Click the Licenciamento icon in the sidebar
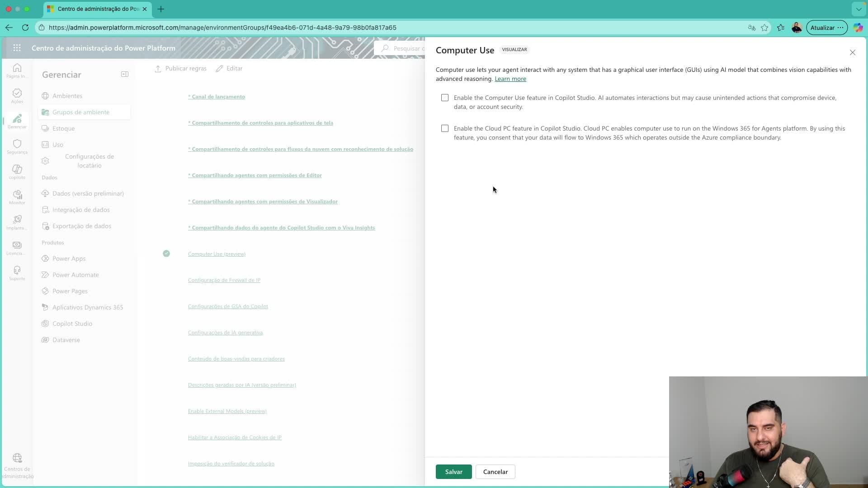The width and height of the screenshot is (868, 488). (x=17, y=246)
